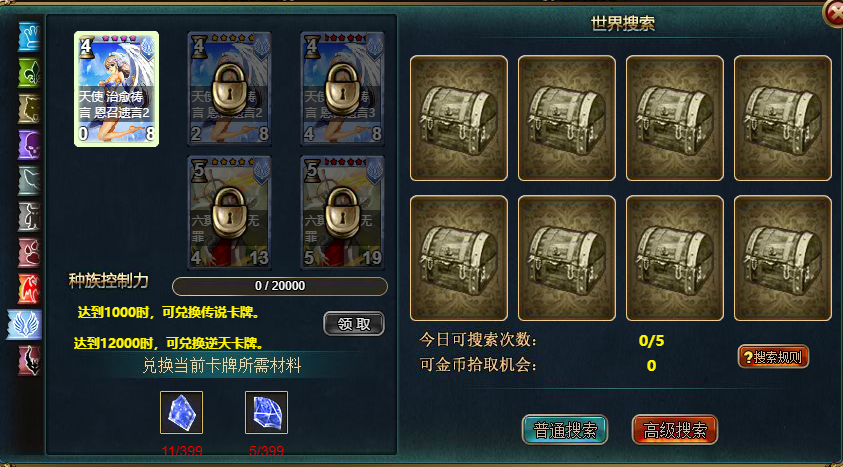Image resolution: width=843 pixels, height=467 pixels.
Task: Click the crystal material showing 11/399
Action: point(181,412)
